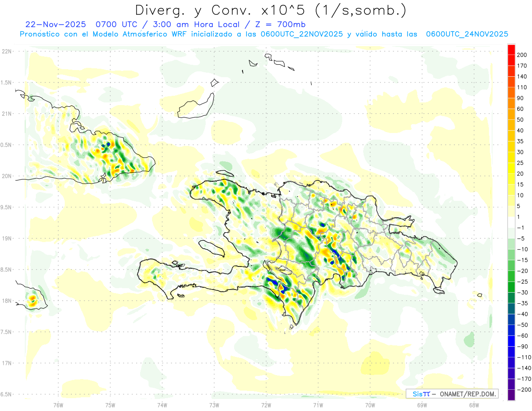
Task: Click the 73W longitude label
Action: click(214, 405)
